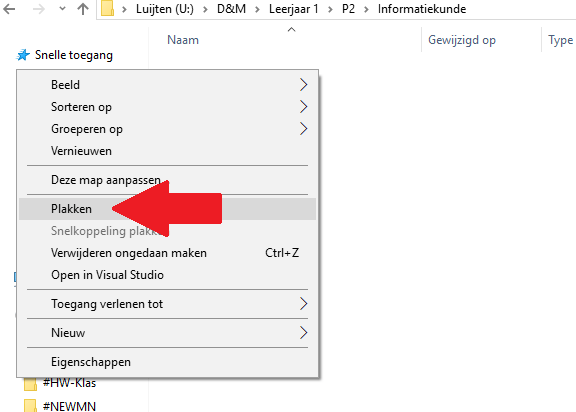Viewport: 576px width, 412px height.
Task: Select Deze map aanpassen
Action: pyautogui.click(x=168, y=180)
